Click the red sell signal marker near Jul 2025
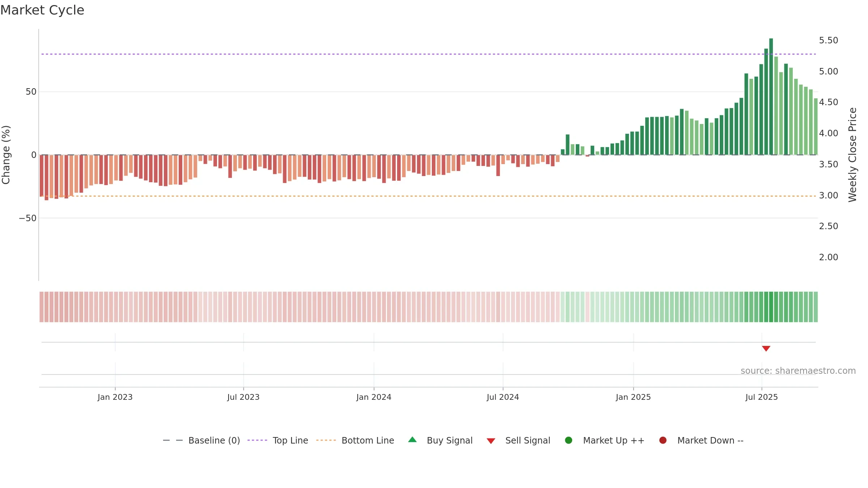The image size is (868, 488). (766, 348)
